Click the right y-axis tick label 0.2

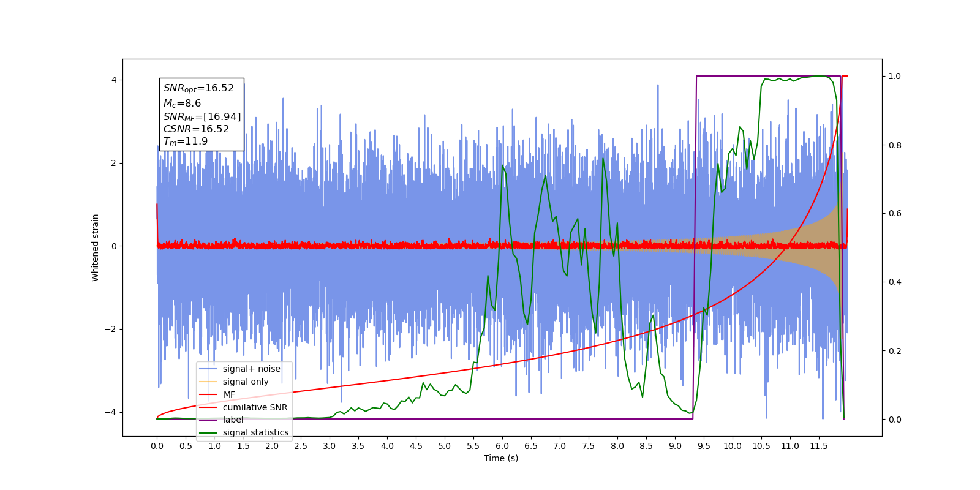coord(895,351)
